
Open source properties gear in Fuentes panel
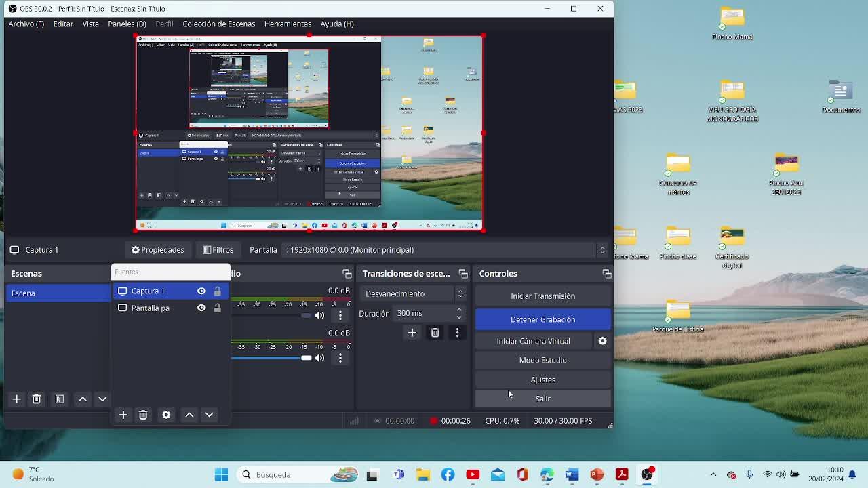pyautogui.click(x=166, y=415)
